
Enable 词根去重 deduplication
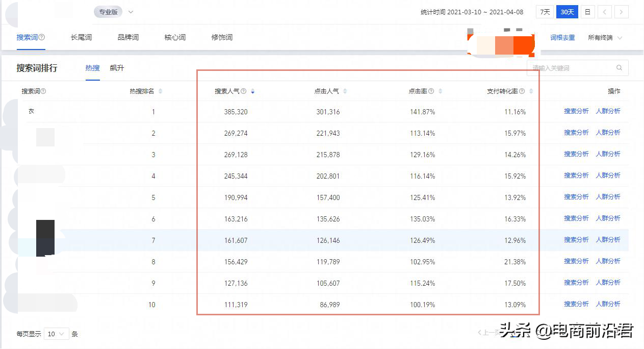(562, 37)
